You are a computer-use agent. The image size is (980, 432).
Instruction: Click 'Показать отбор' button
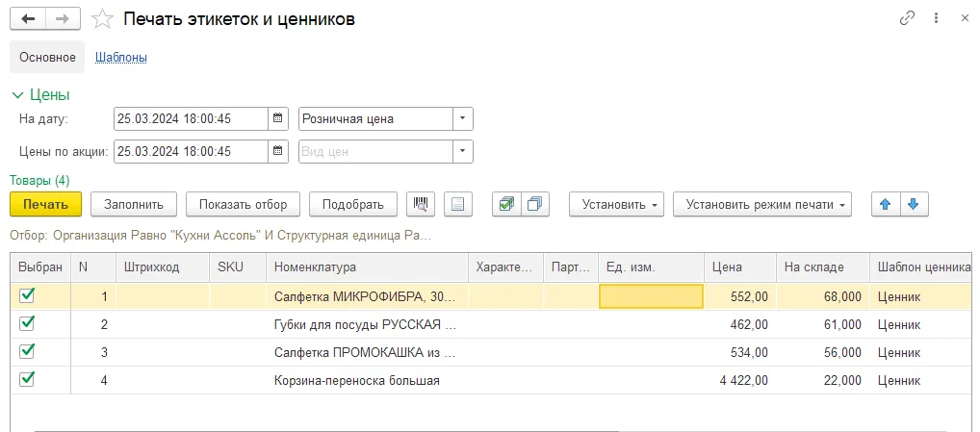[x=244, y=204]
